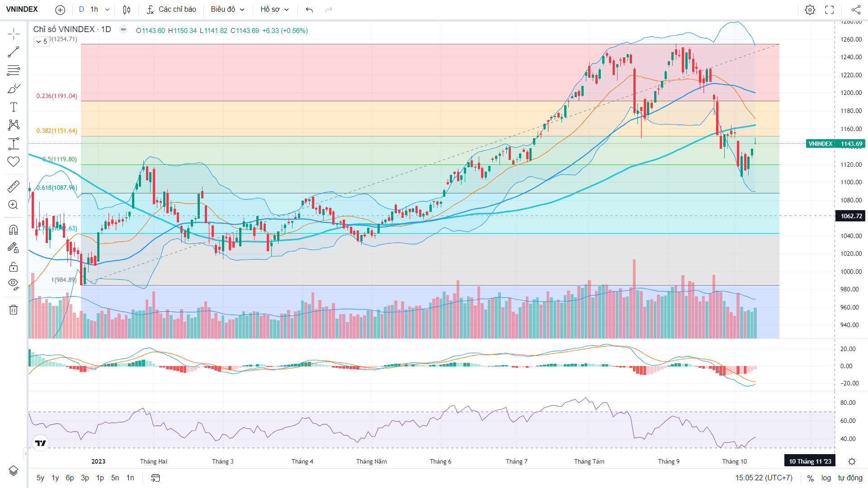Screen dimensions: 868x488
Task: Open the chart patterns tool
Action: (x=14, y=125)
